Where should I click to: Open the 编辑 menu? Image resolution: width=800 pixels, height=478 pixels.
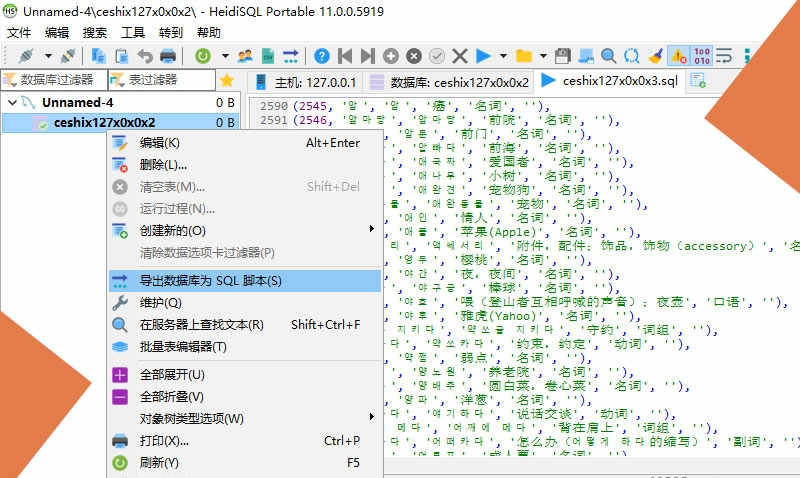pyautogui.click(x=57, y=33)
